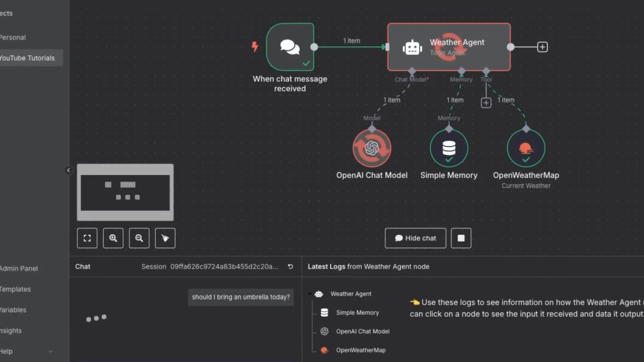Select the Simple Memory node
The height and width of the screenshot is (362, 644).
(x=449, y=148)
